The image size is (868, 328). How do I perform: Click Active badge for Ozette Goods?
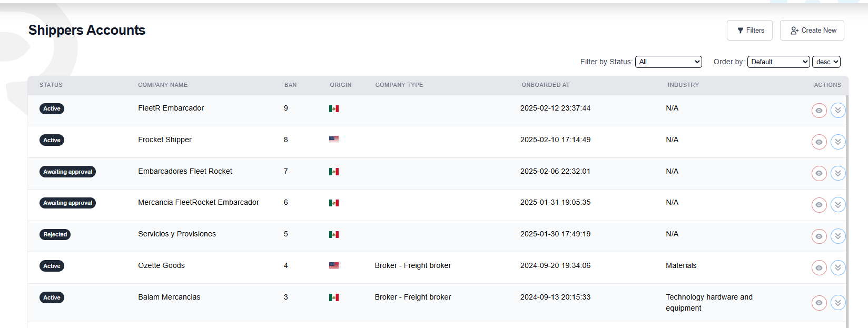pyautogui.click(x=52, y=266)
